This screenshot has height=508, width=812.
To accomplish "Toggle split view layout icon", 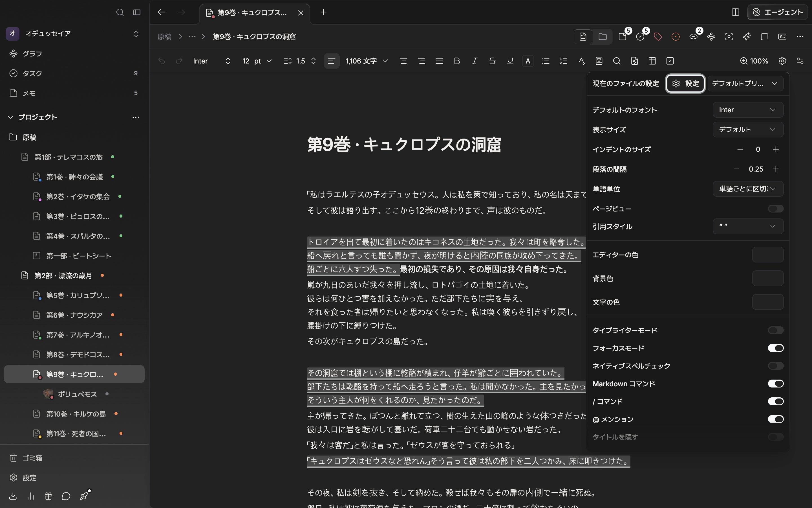I will [735, 12].
